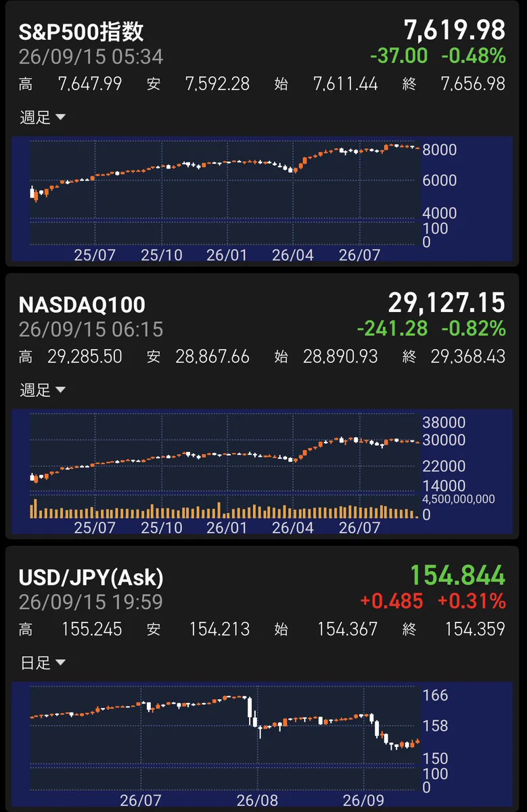The height and width of the screenshot is (812, 527).
Task: Tap the 8000 axis label on S&P500 chart
Action: click(x=440, y=150)
